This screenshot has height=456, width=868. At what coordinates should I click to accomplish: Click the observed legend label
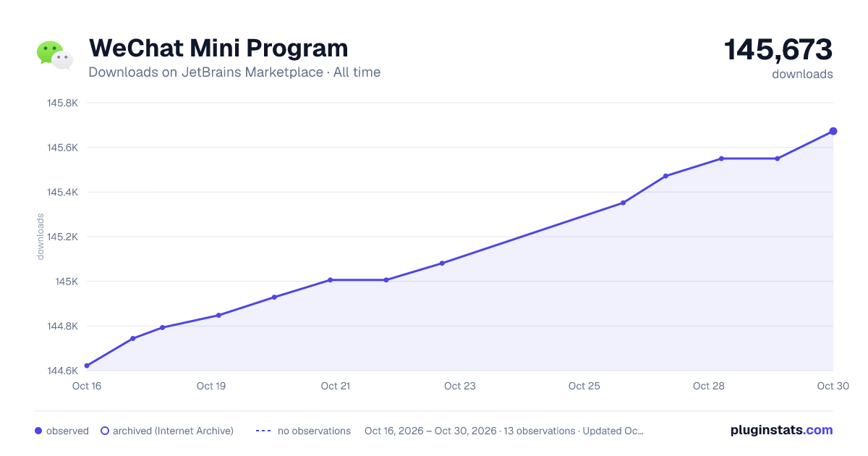coord(67,431)
